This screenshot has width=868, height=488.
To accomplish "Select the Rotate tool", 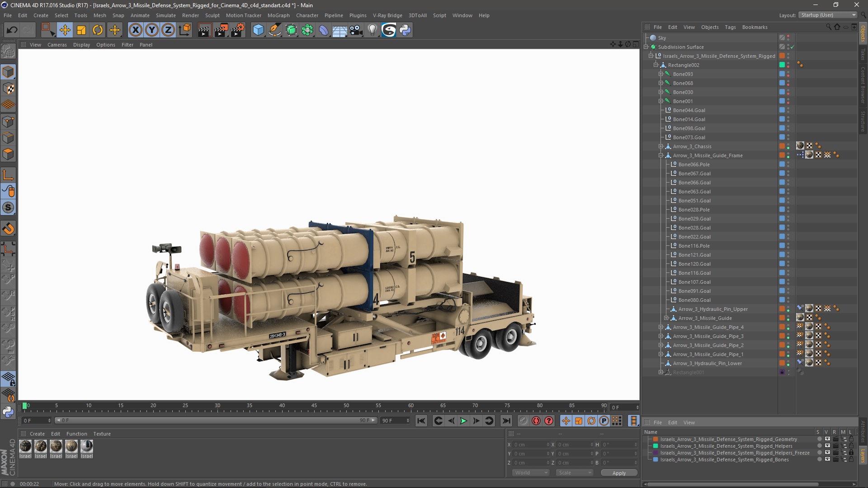I will point(98,30).
